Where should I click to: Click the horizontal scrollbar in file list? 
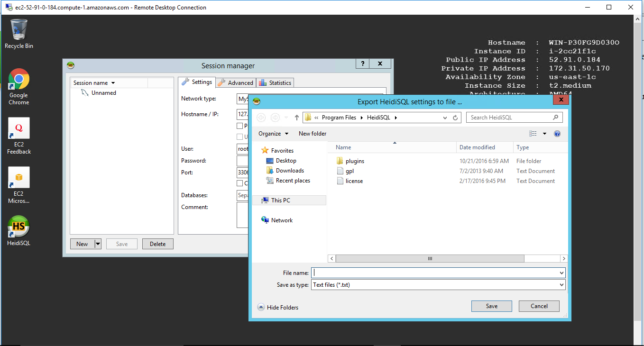tap(430, 259)
